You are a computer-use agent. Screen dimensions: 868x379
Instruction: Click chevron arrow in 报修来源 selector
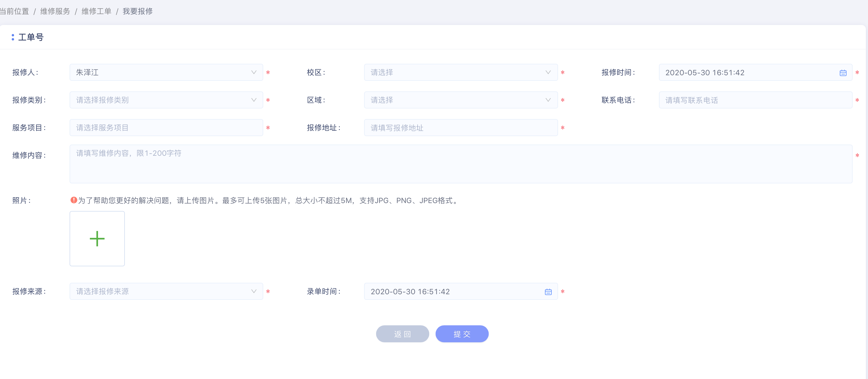pyautogui.click(x=254, y=291)
